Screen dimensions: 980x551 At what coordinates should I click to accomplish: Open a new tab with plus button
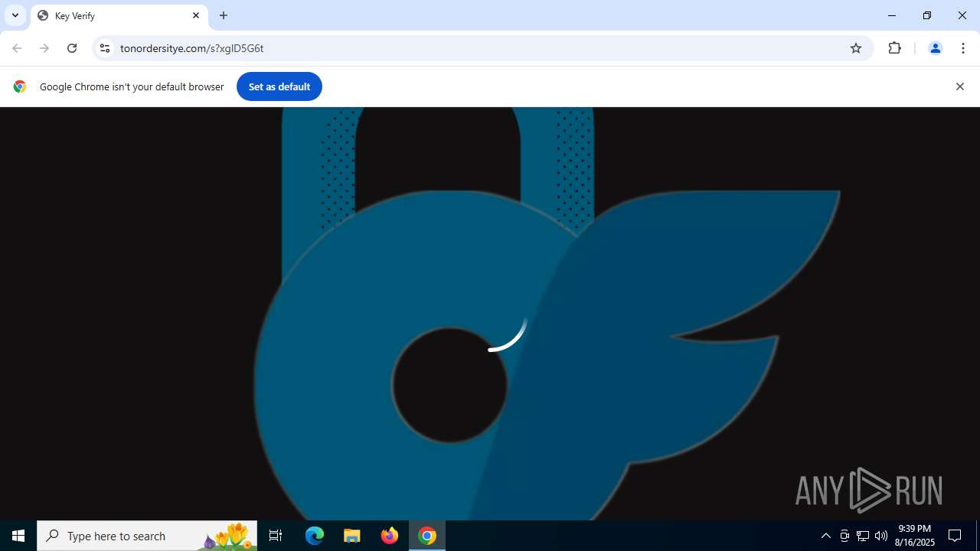coord(224,15)
